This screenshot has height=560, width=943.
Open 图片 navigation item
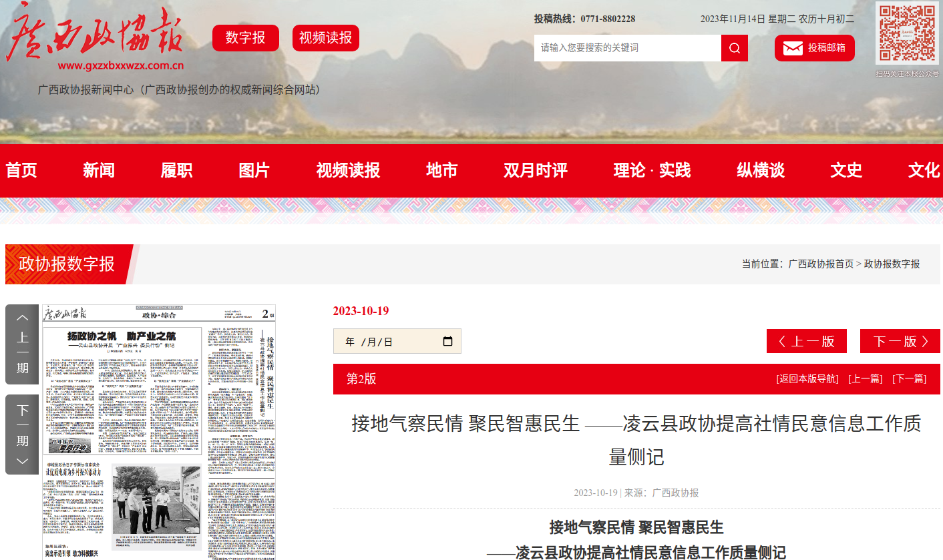(x=254, y=170)
